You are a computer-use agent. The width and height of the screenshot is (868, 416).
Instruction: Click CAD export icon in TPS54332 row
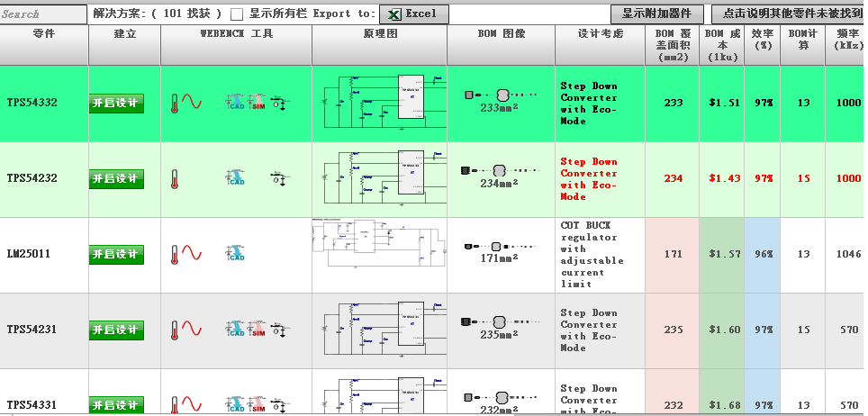tap(235, 102)
